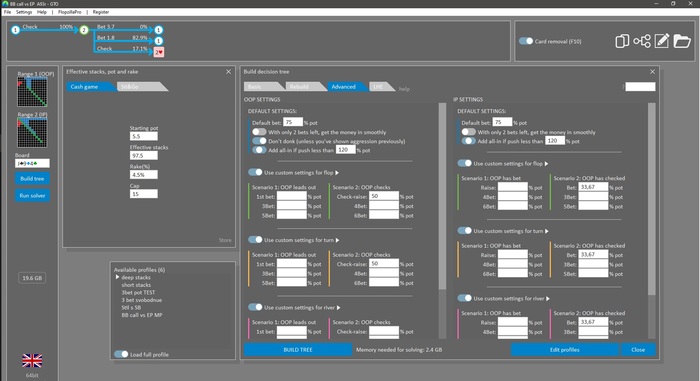Image resolution: width=700 pixels, height=381 pixels.
Task: Click arrow after IP 'Use custom settings for turn'
Action: tap(547, 231)
